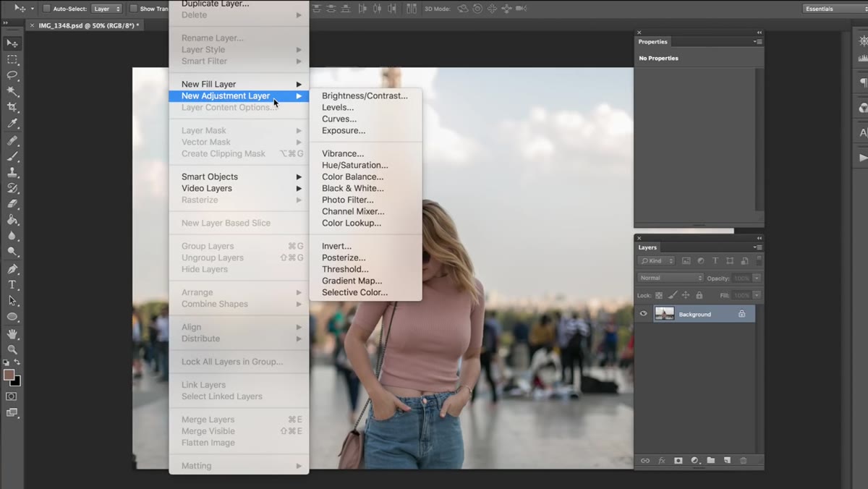Toggle the Auto-Select checkbox
The height and width of the screenshot is (489, 868).
click(47, 9)
